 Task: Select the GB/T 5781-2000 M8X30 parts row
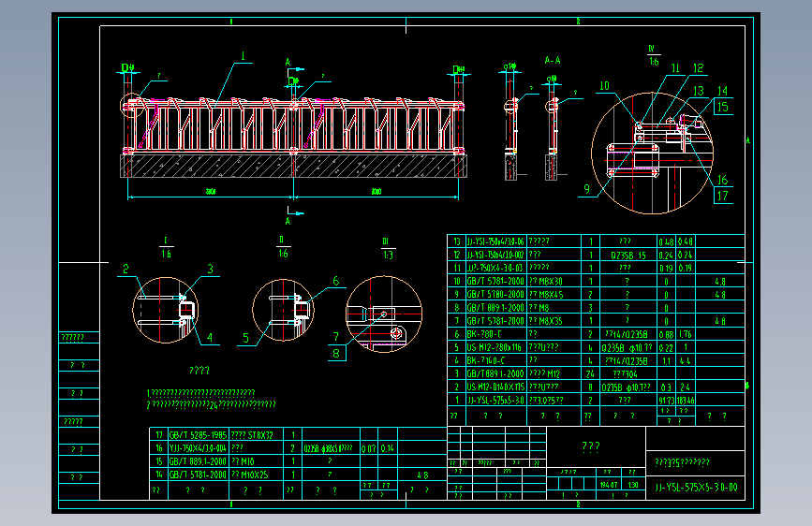[x=596, y=281]
